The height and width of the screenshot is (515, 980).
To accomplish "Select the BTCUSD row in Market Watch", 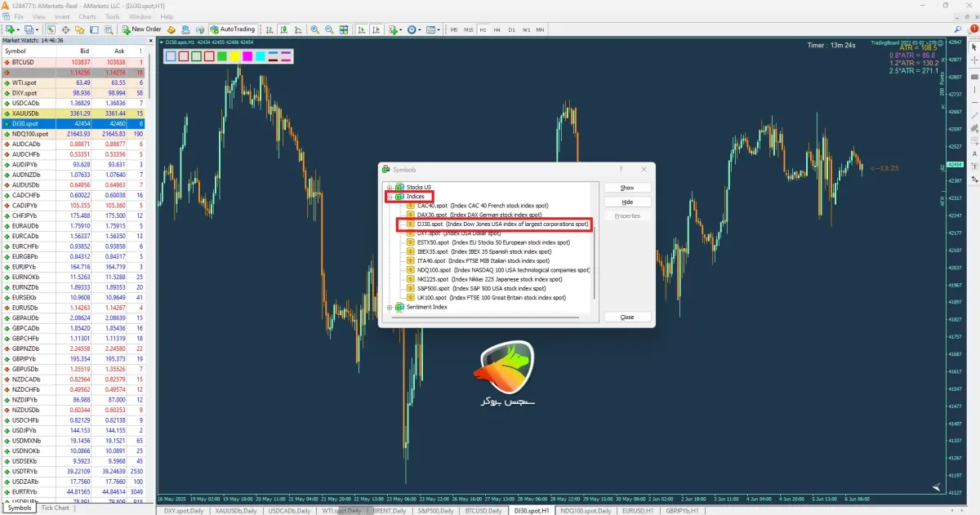I will point(73,62).
